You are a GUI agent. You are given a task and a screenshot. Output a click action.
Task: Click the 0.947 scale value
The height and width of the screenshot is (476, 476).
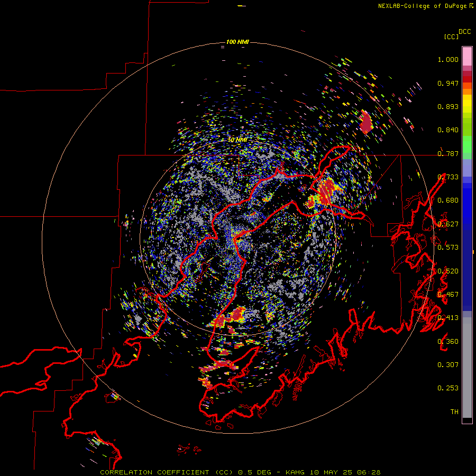pos(448,83)
